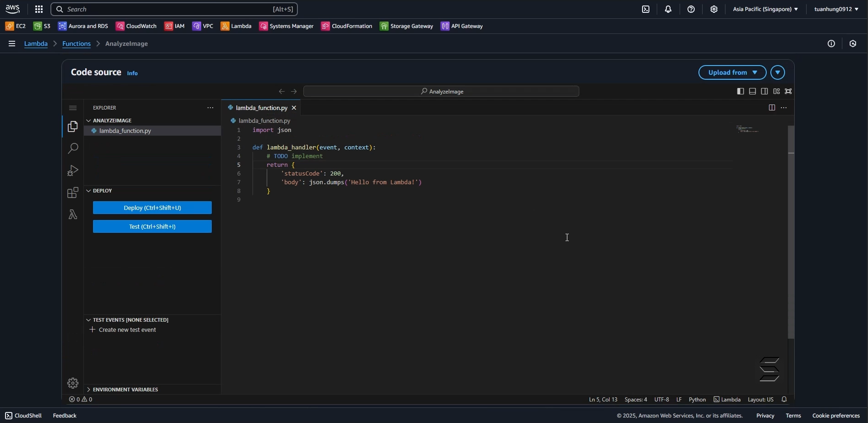This screenshot has width=868, height=423.
Task: Open Storage Gateway shortcut
Action: (x=407, y=26)
